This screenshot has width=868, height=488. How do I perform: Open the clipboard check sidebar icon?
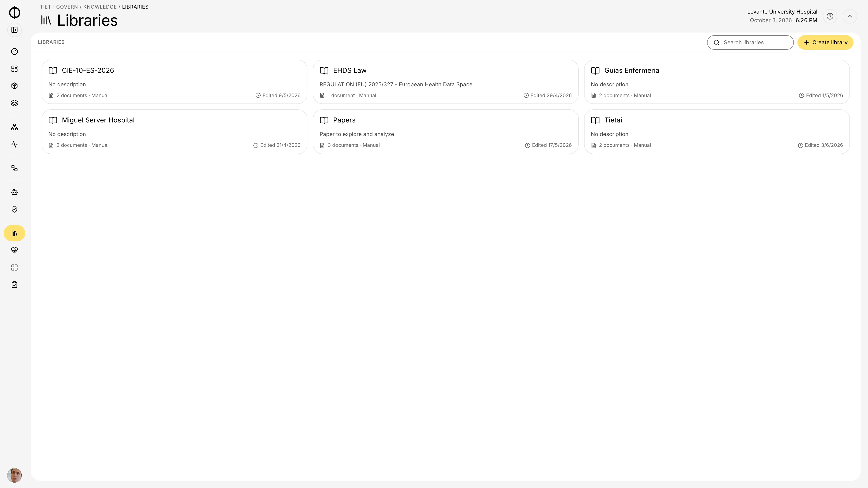(14, 285)
